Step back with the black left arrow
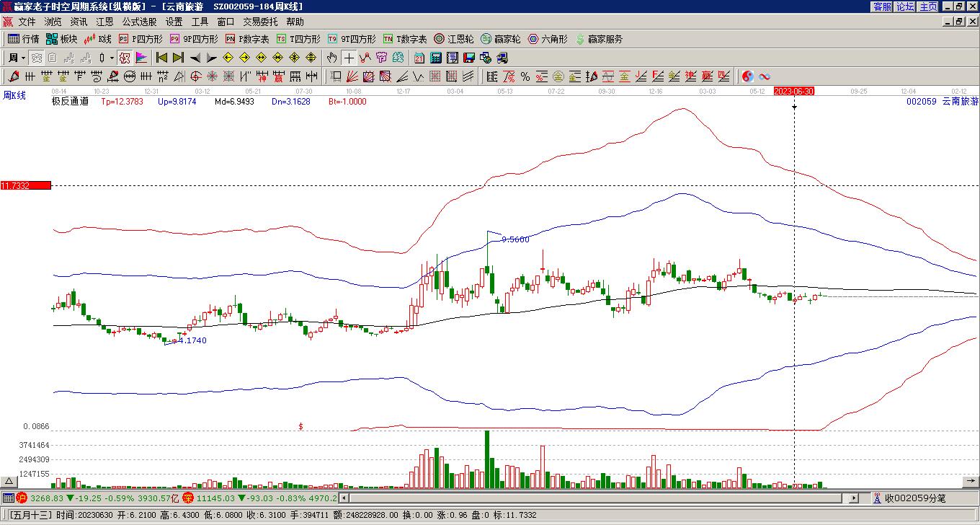Viewport: 980px width, 525px height. click(x=195, y=58)
